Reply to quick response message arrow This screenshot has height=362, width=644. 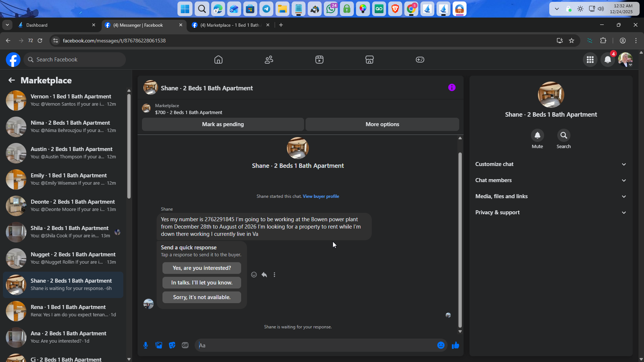click(264, 275)
